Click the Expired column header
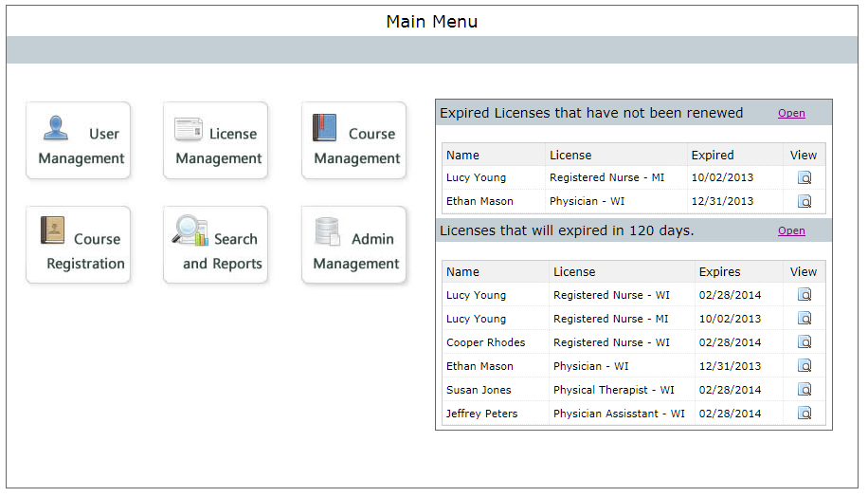This screenshot has height=497, width=868. tap(713, 155)
